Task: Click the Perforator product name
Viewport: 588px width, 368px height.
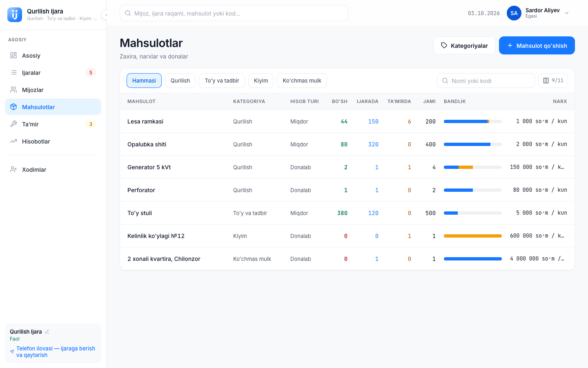Action: [141, 190]
